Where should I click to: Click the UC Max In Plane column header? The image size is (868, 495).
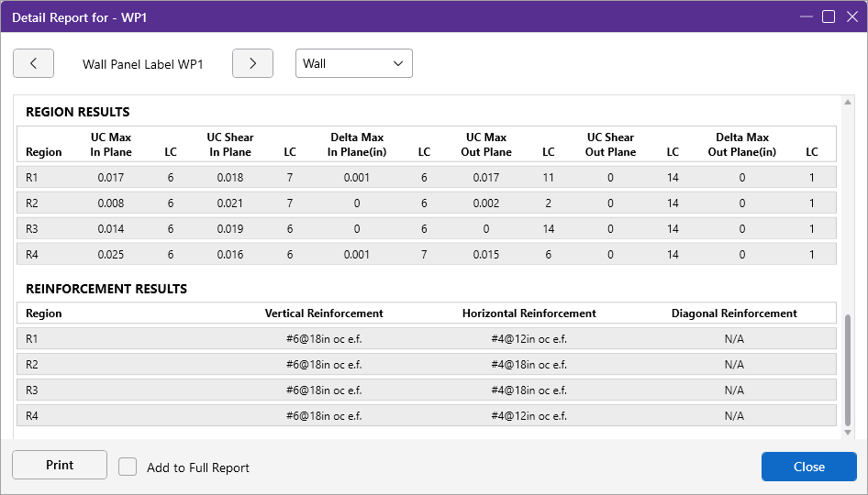[x=111, y=145]
